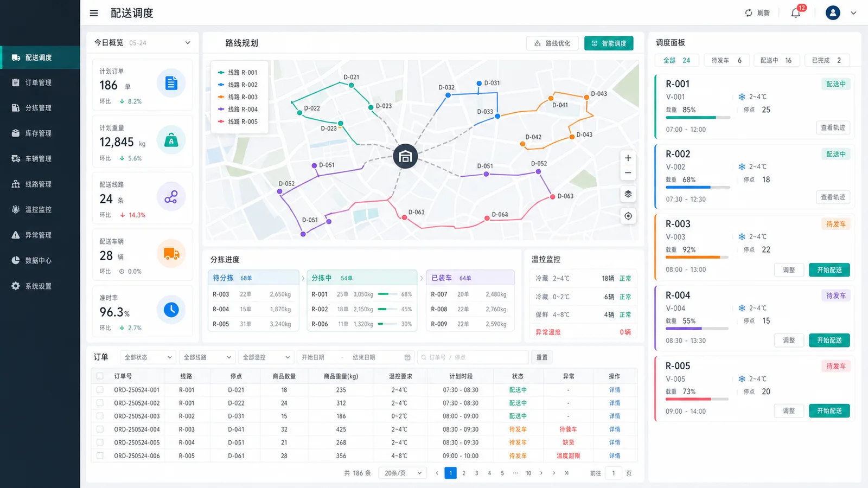Open the 全部线路 dropdown
This screenshot has width=868, height=488.
coord(207,357)
